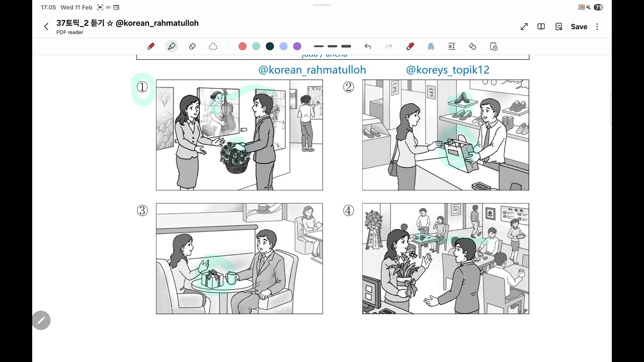Tap the clock in the status bar
The height and width of the screenshot is (362, 644).
click(48, 8)
